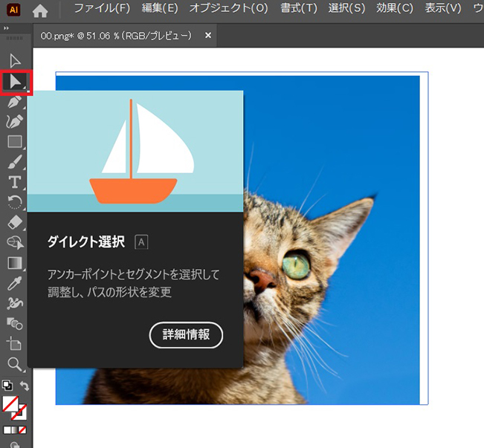Open the オブジェクト(O) menu
484x448 pixels.
[228, 8]
